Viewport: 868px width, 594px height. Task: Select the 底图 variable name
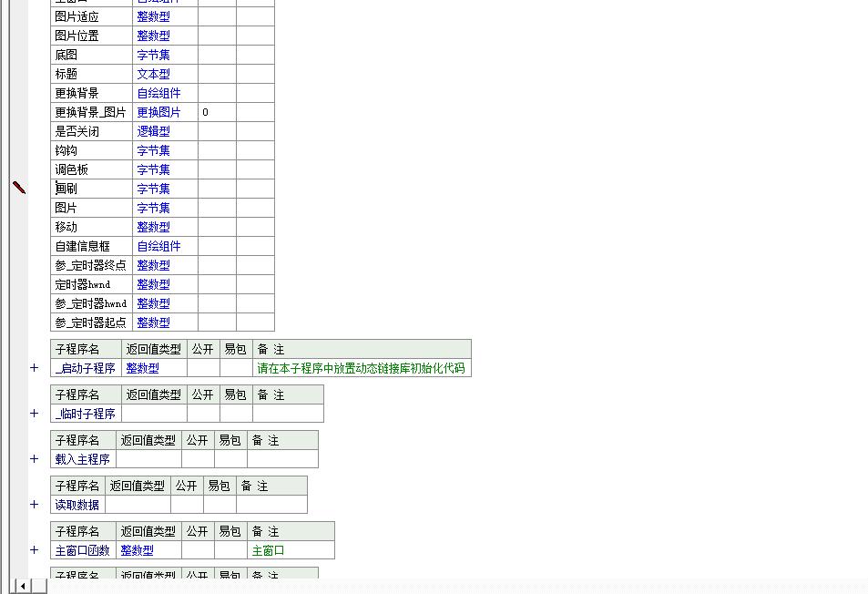(x=66, y=56)
